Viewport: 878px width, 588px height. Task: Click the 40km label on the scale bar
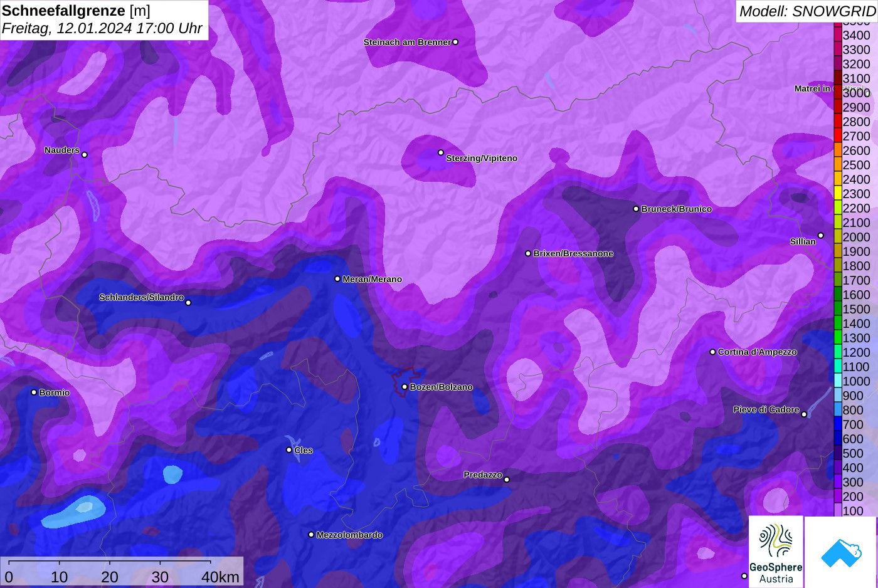point(220,577)
